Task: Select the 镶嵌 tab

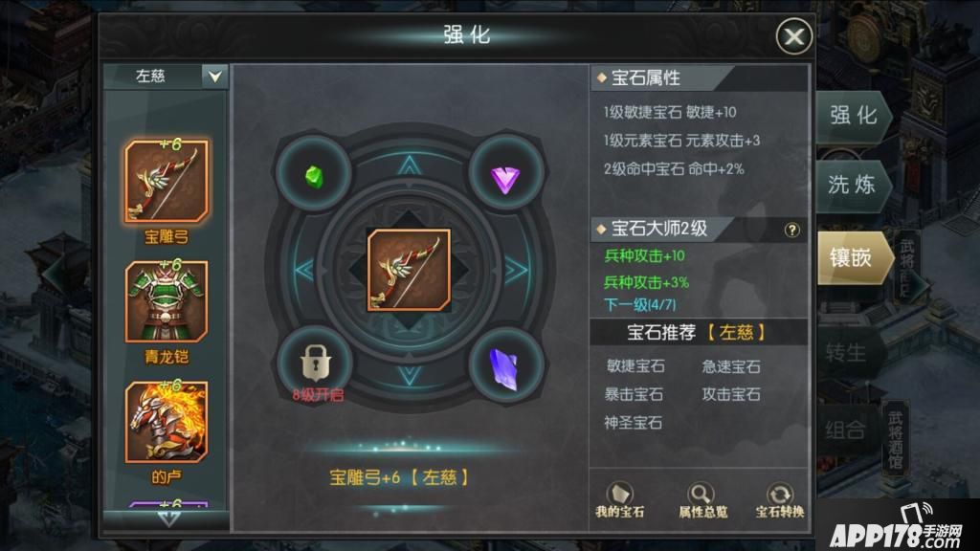Action: pos(853,257)
